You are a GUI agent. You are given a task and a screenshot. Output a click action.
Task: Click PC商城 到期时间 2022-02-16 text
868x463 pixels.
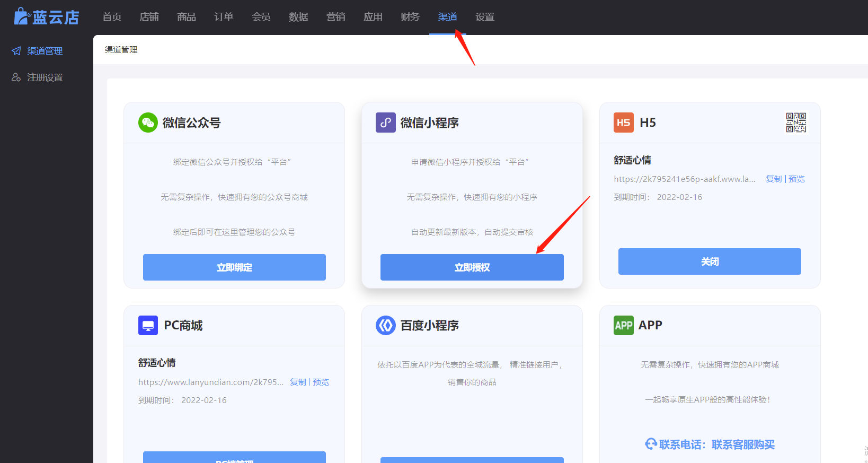tap(182, 400)
